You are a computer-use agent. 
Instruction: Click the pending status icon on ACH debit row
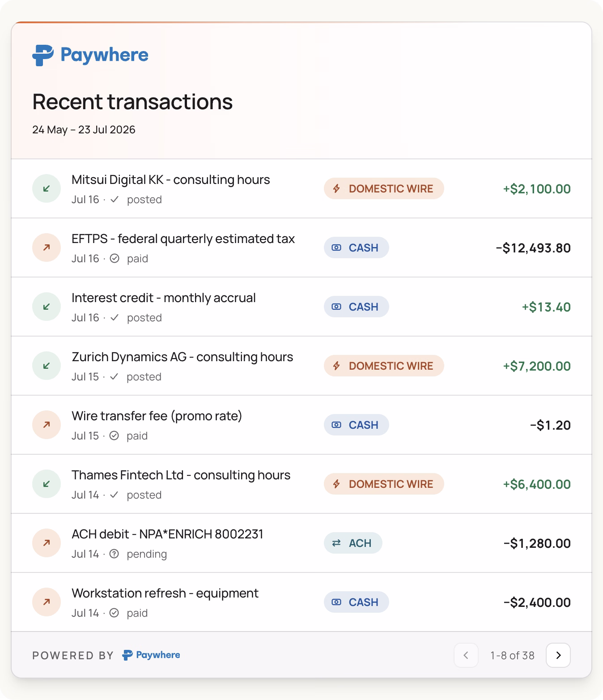(115, 554)
